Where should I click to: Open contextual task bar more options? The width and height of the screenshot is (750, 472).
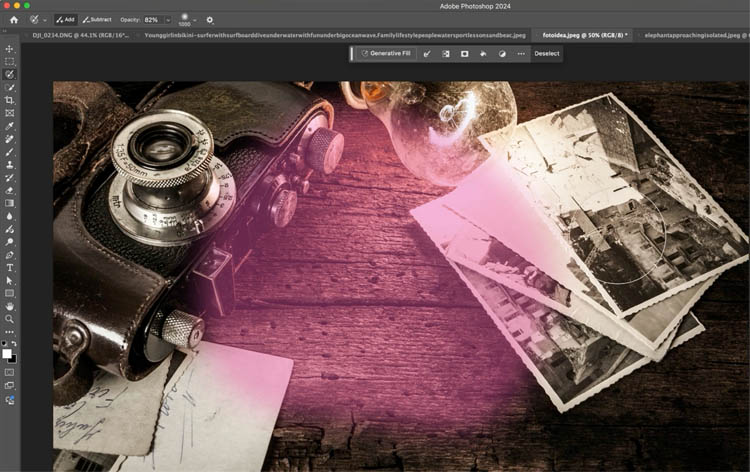tap(521, 54)
